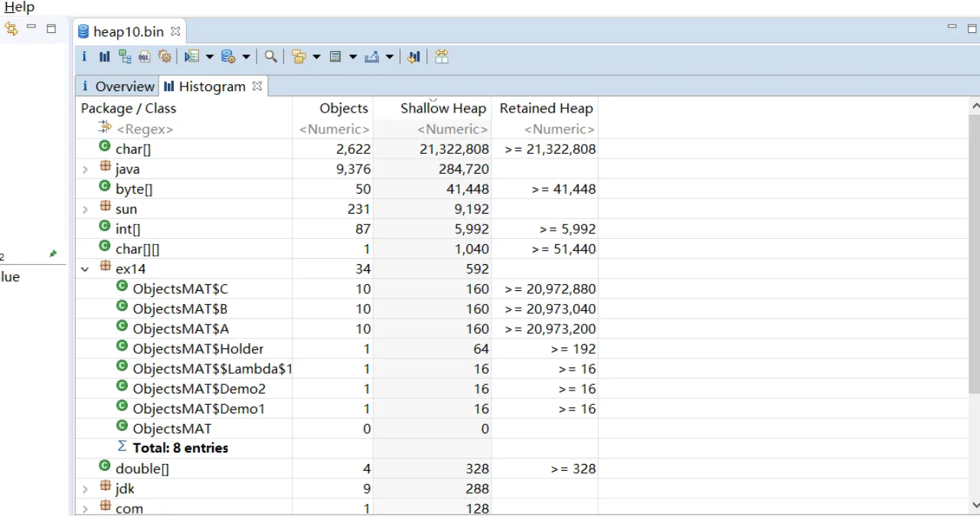Expand the sun package node
The height and width of the screenshot is (516, 980).
[85, 209]
